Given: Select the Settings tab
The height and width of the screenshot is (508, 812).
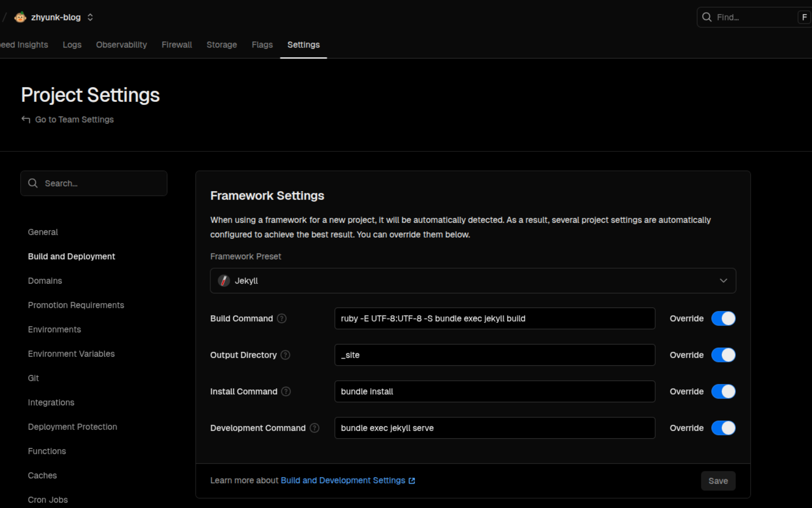Looking at the screenshot, I should point(303,45).
